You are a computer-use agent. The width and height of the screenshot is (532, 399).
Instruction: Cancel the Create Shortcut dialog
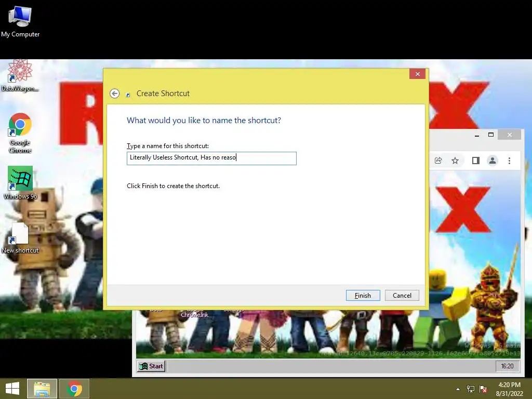point(402,295)
